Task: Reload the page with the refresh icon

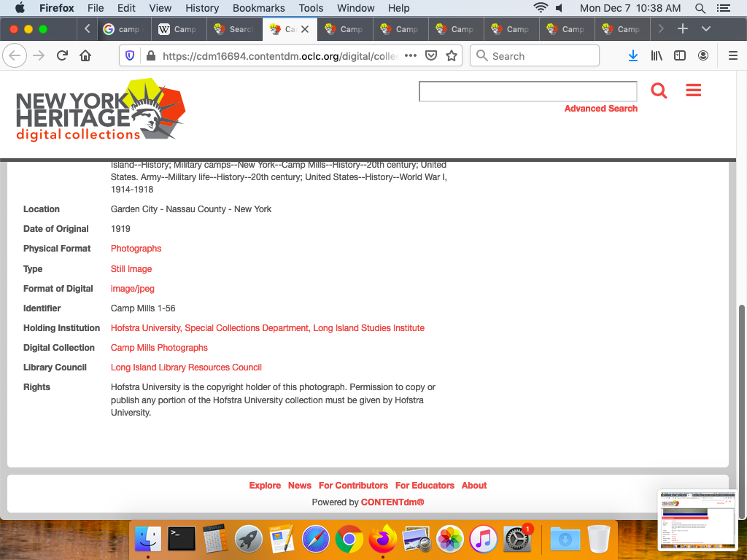Action: click(x=62, y=56)
